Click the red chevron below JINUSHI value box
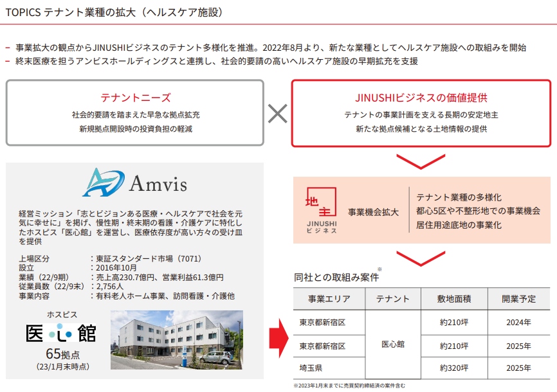The image size is (557, 392). [421, 161]
